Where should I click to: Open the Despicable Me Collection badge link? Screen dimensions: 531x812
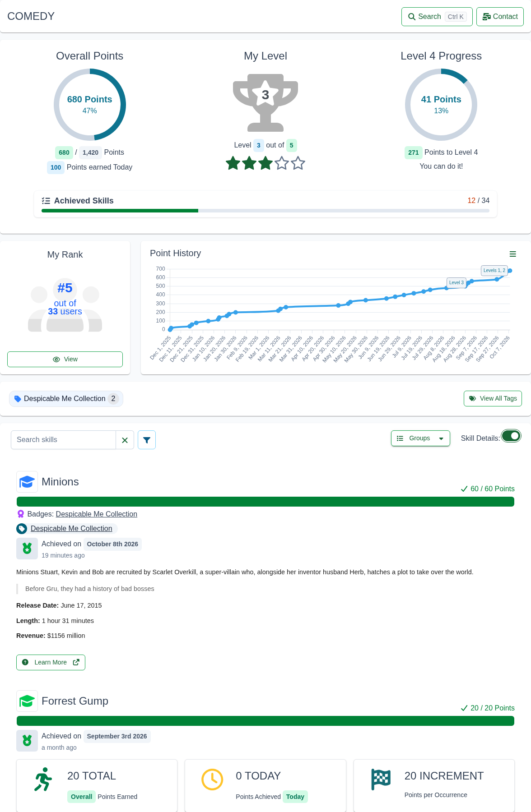[97, 514]
